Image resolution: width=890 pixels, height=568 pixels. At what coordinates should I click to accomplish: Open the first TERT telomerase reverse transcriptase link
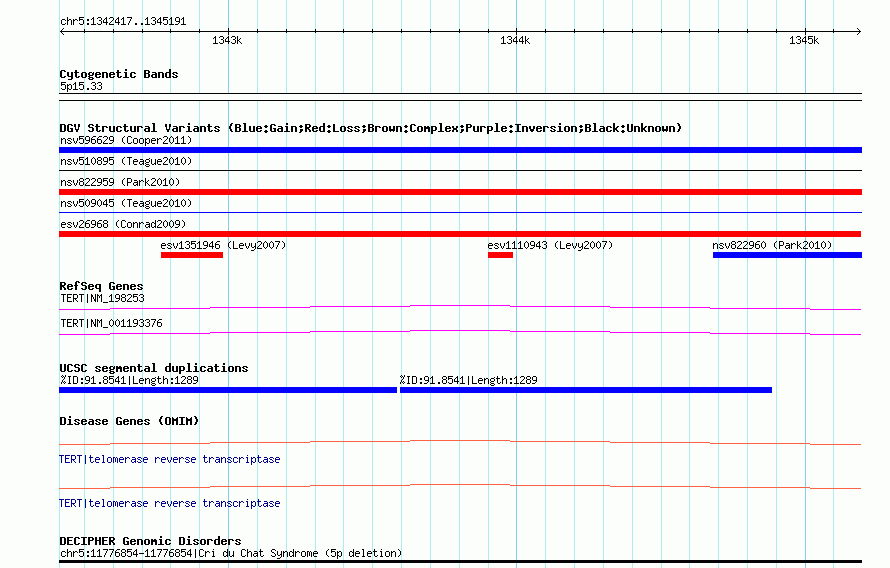[170, 459]
